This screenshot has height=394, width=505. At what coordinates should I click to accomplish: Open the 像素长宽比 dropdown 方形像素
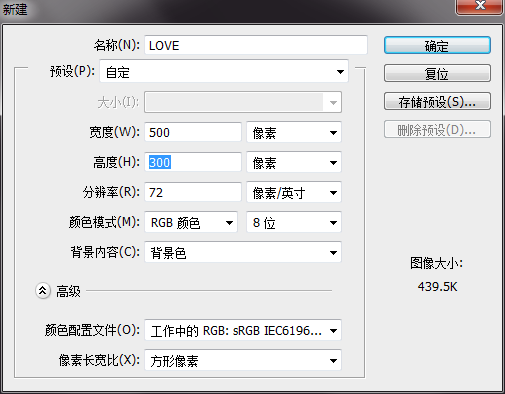pos(243,360)
